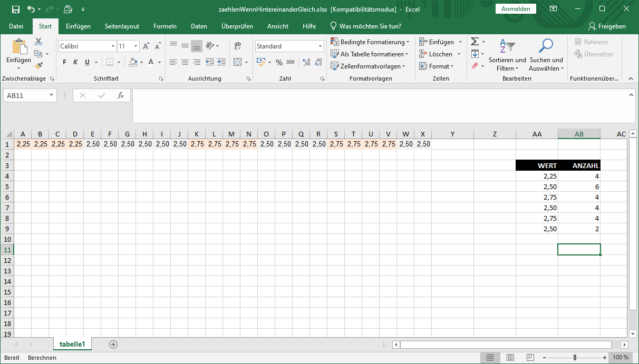Screen dimensions: 639x364
Task: Insert function using the fx button
Action: (121, 95)
